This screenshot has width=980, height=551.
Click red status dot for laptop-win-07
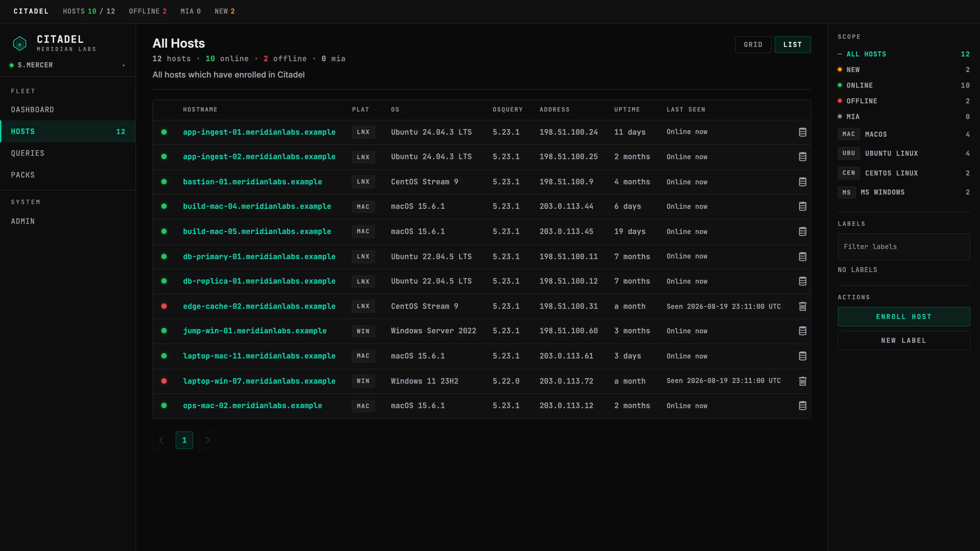(164, 381)
